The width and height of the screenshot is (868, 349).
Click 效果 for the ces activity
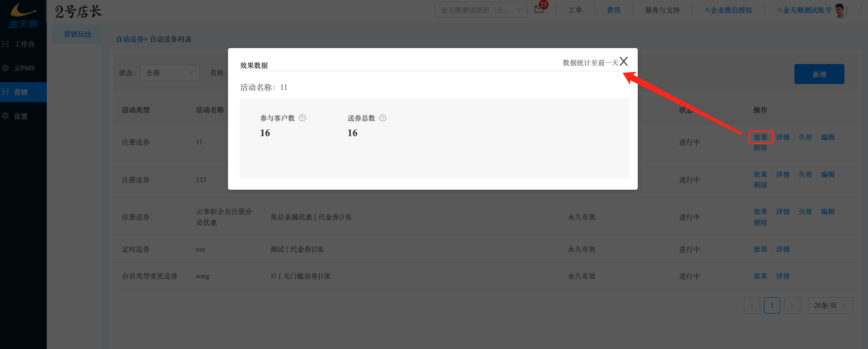pyautogui.click(x=760, y=249)
